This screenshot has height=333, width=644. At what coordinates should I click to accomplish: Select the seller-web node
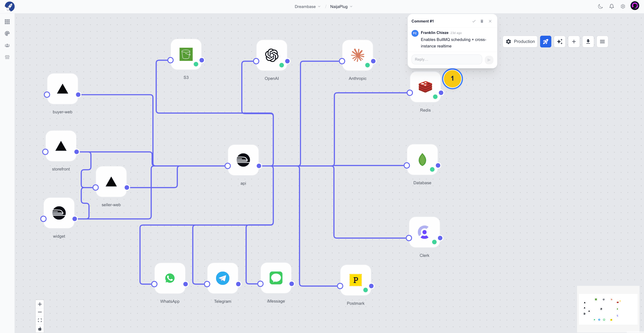coord(111,182)
